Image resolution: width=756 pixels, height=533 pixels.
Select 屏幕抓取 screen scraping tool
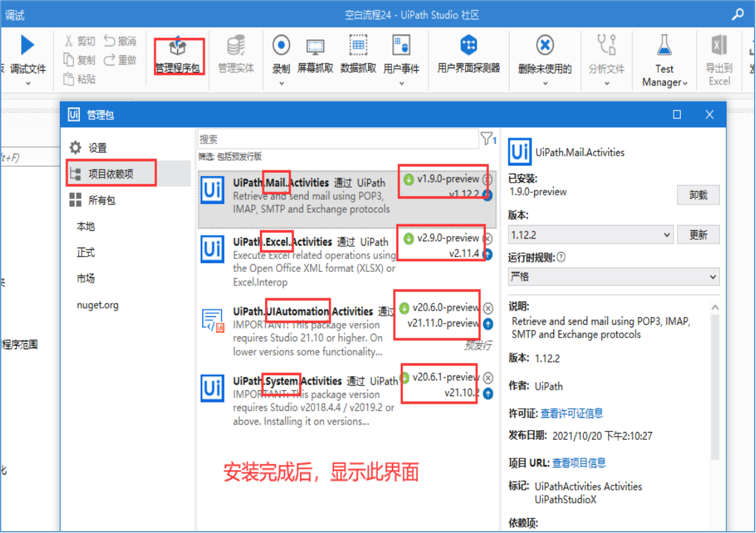click(315, 55)
